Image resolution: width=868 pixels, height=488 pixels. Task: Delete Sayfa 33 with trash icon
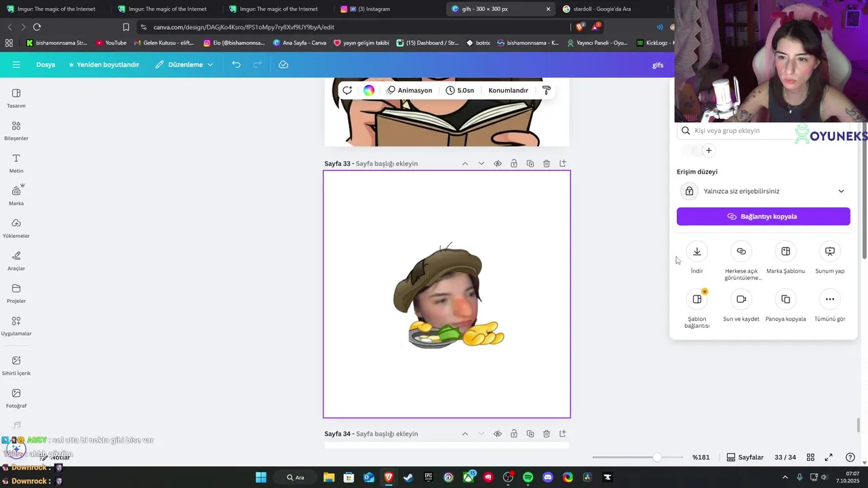tap(547, 163)
